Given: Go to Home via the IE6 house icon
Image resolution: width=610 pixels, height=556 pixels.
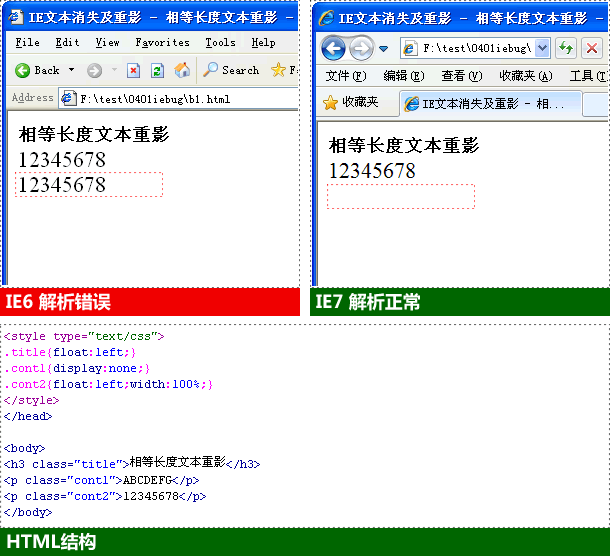Looking at the screenshot, I should click(182, 70).
